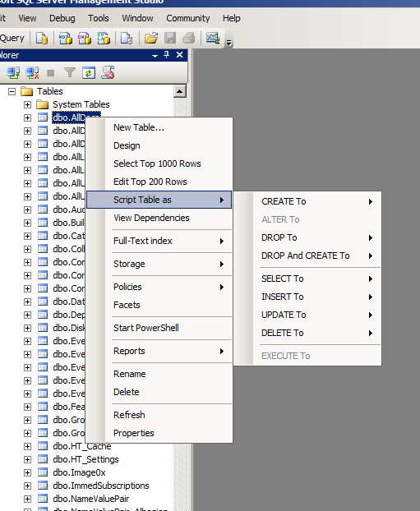This screenshot has height=511, width=420.
Task: Click the New Database Engine Query icon
Action: (42, 38)
